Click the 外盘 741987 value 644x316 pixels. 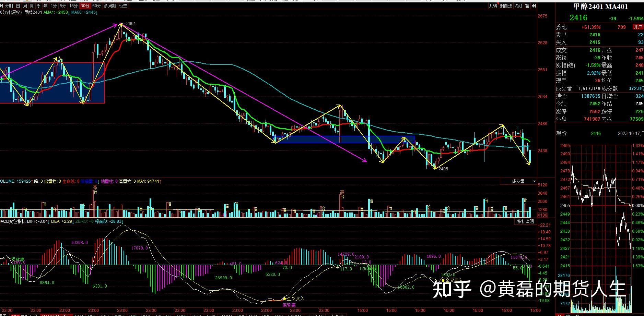(592, 119)
